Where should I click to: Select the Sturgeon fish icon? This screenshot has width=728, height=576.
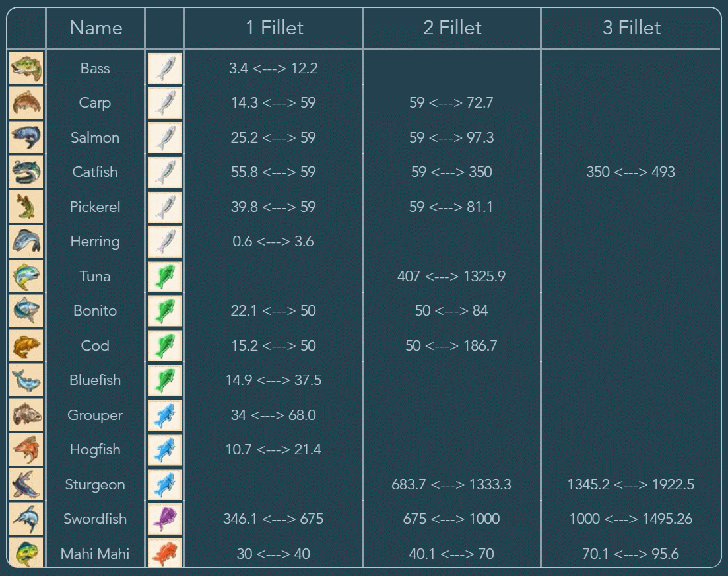click(x=26, y=484)
